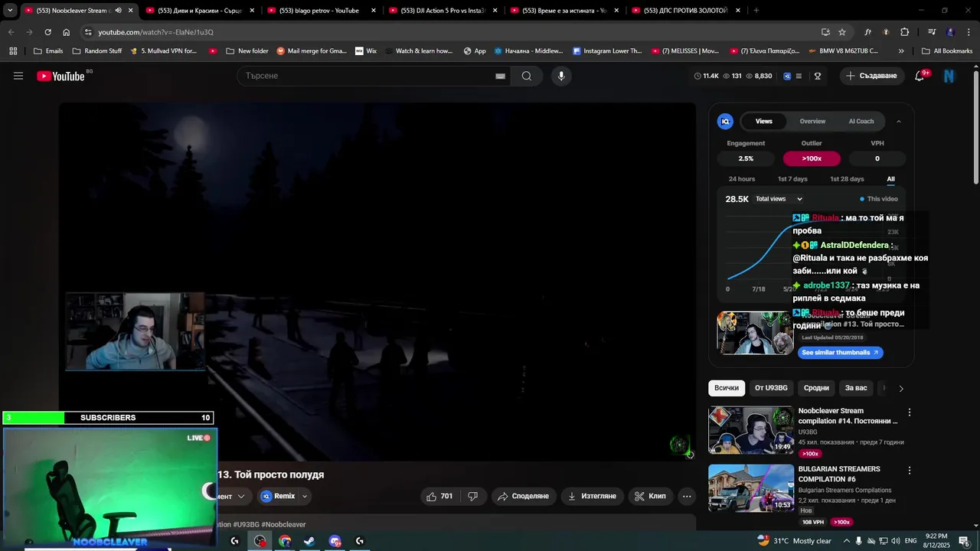Open options menu for compilation #14 video

[x=910, y=412]
